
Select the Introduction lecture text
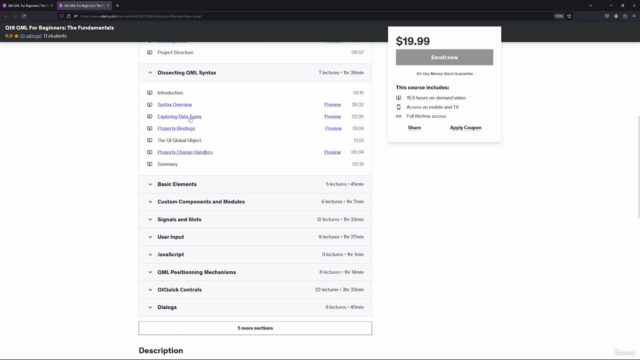(x=170, y=93)
